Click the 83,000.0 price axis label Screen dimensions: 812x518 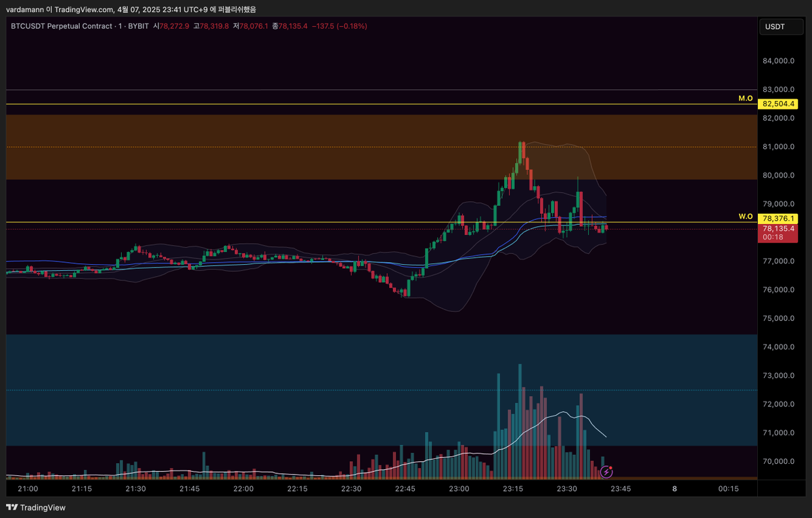pyautogui.click(x=778, y=89)
